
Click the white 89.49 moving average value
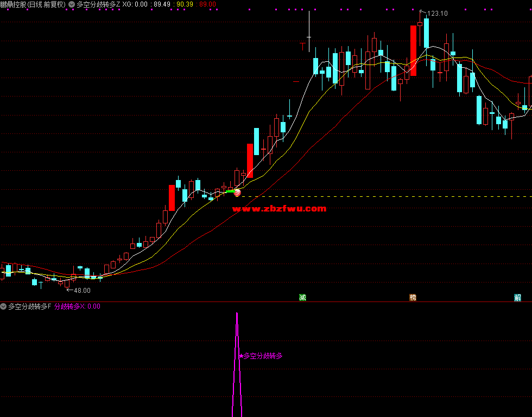click(x=162, y=4)
